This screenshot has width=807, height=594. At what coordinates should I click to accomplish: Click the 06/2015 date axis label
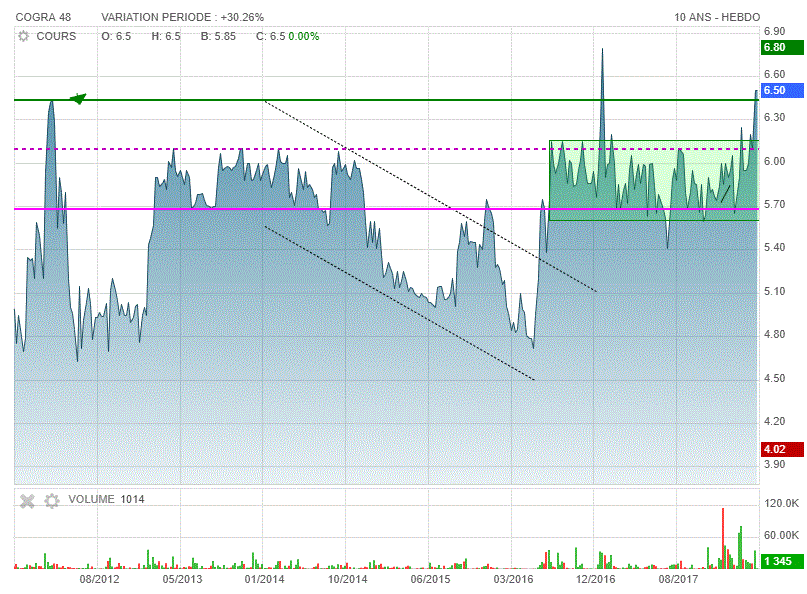(430, 580)
